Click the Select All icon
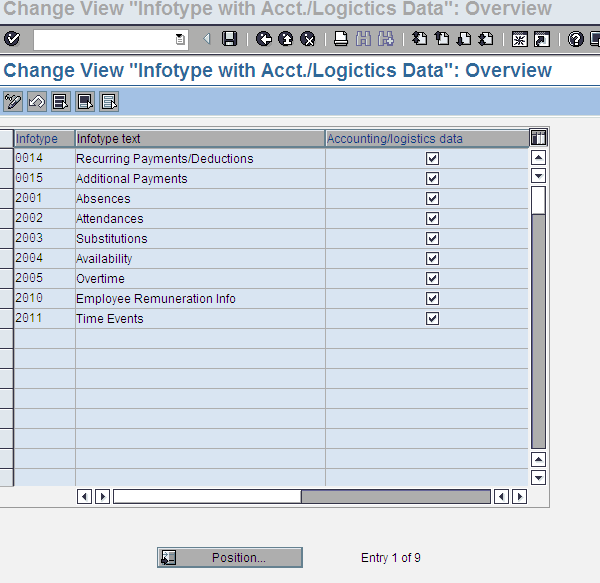The image size is (600, 583). [x=61, y=102]
